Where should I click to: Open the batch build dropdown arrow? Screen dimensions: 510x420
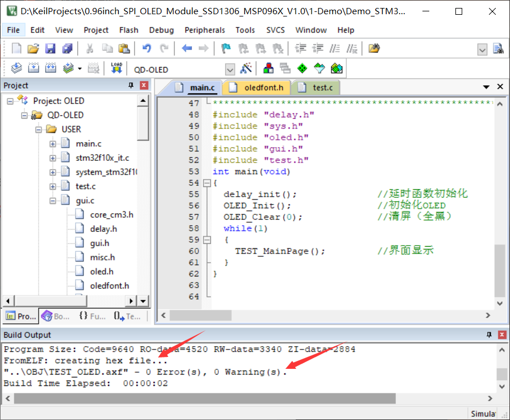click(80, 69)
